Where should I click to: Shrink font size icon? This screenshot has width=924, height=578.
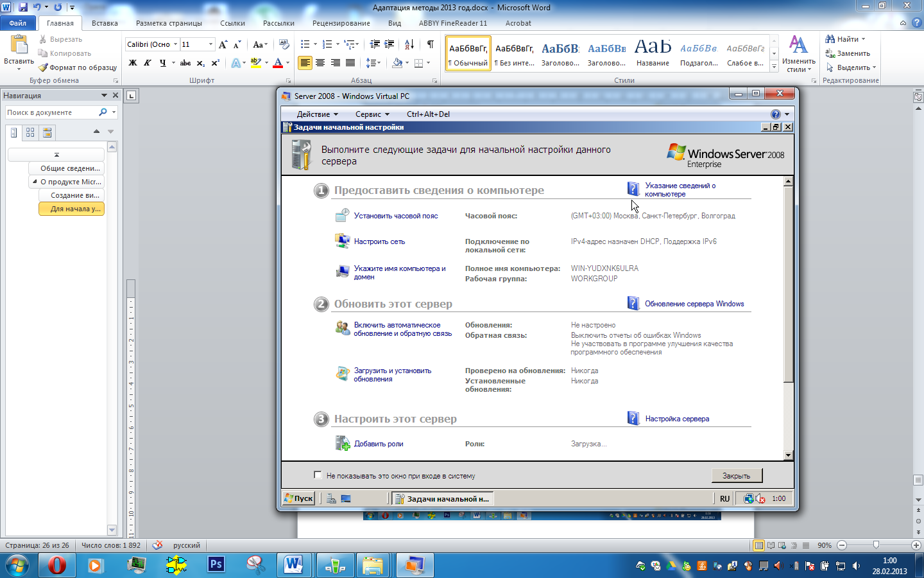tap(237, 44)
